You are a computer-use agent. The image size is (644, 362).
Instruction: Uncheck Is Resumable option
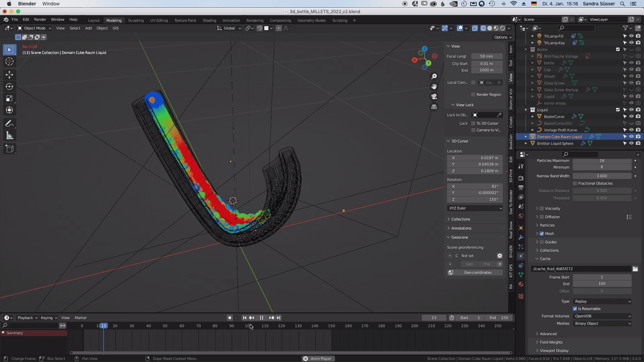[x=575, y=309]
